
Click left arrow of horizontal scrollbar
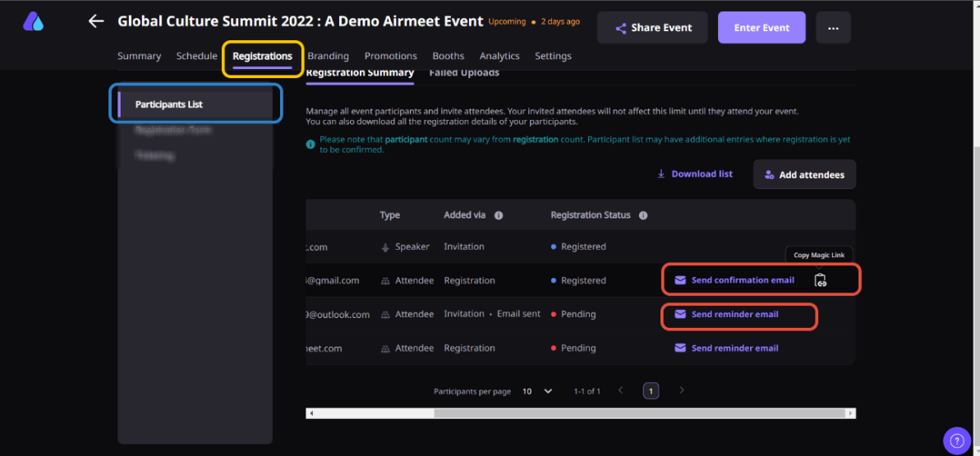311,413
